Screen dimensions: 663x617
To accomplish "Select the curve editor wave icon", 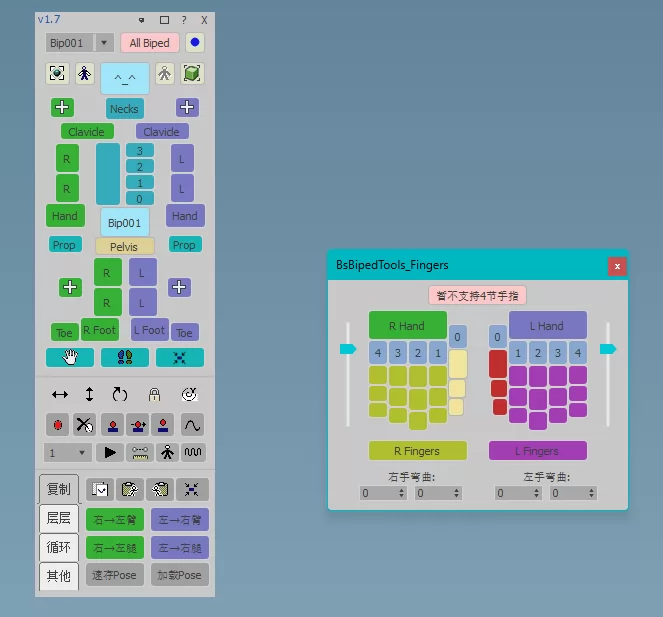I will [x=192, y=425].
